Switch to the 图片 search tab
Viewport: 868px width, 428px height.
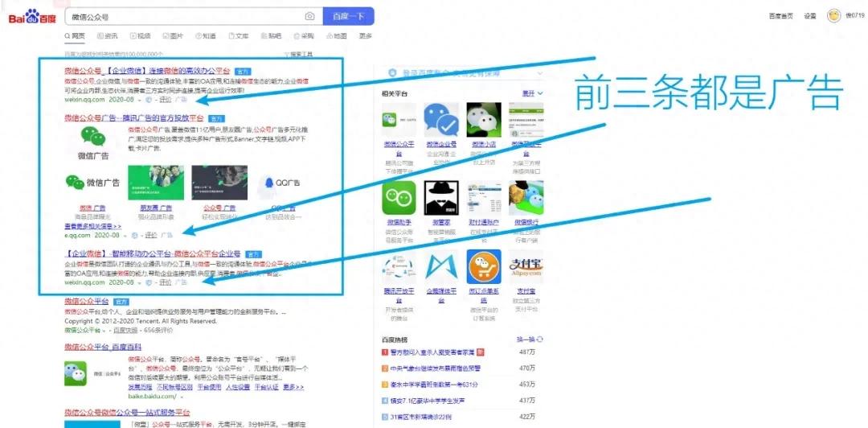173,36
